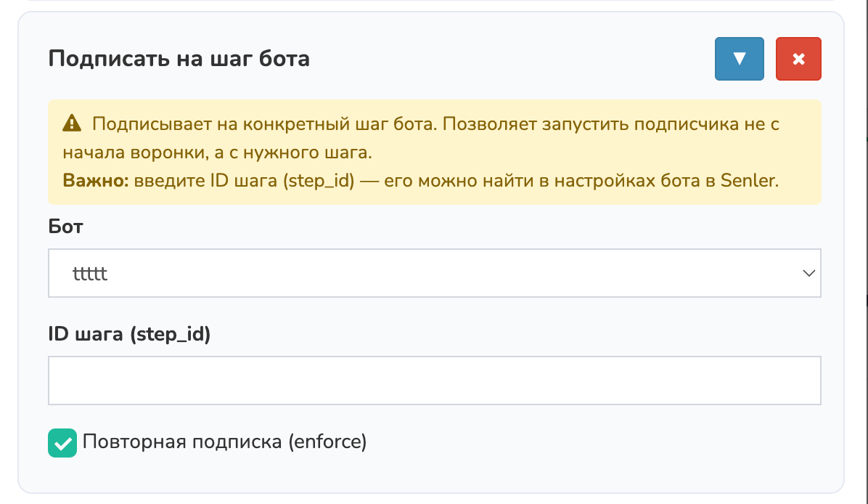Open the Бот dropdown list
Screen dimensions: 868x504
point(434,273)
